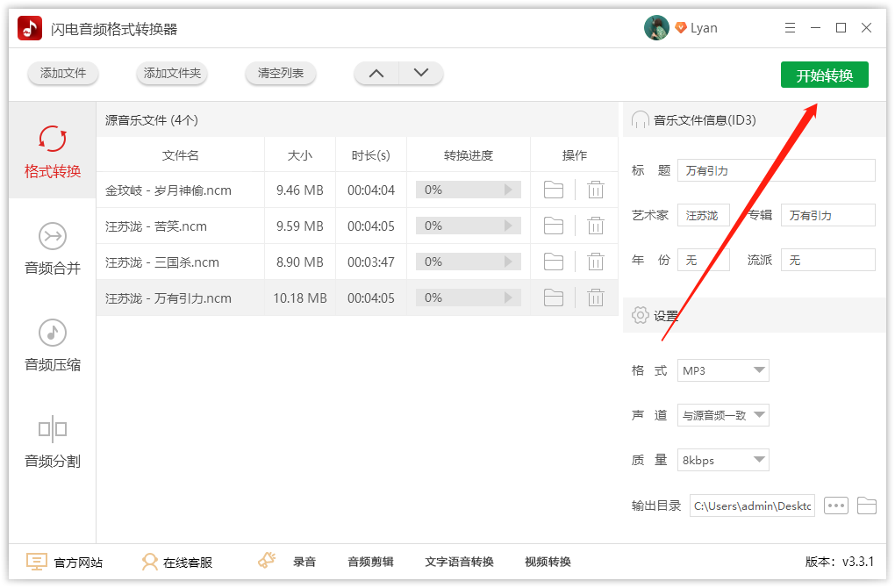Click the 清空列表 clear list button
Image resolution: width=895 pixels, height=588 pixels.
click(280, 74)
